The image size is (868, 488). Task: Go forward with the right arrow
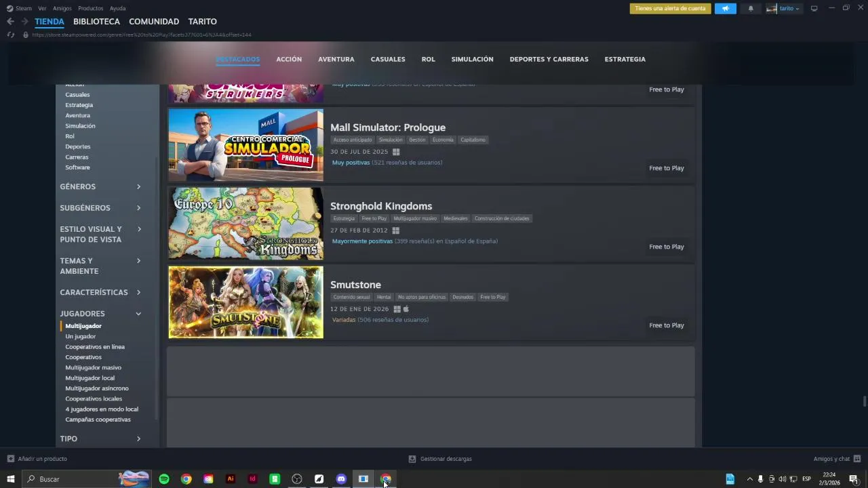click(24, 22)
